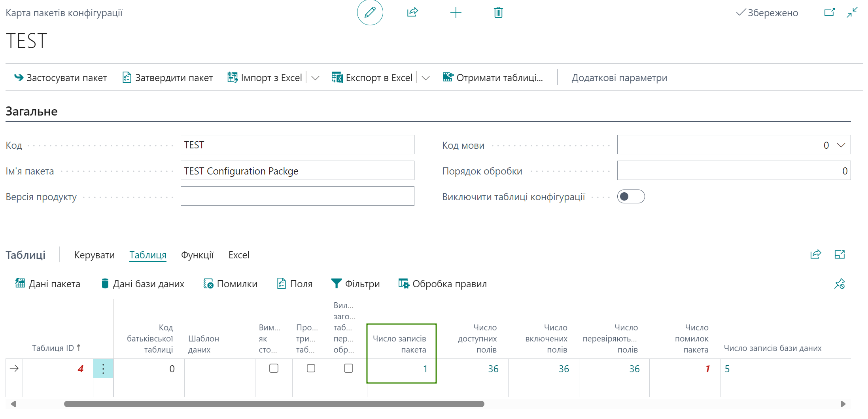The height and width of the screenshot is (419, 868).
Task: Check the Вим... як сто... checkbox
Action: (274, 368)
